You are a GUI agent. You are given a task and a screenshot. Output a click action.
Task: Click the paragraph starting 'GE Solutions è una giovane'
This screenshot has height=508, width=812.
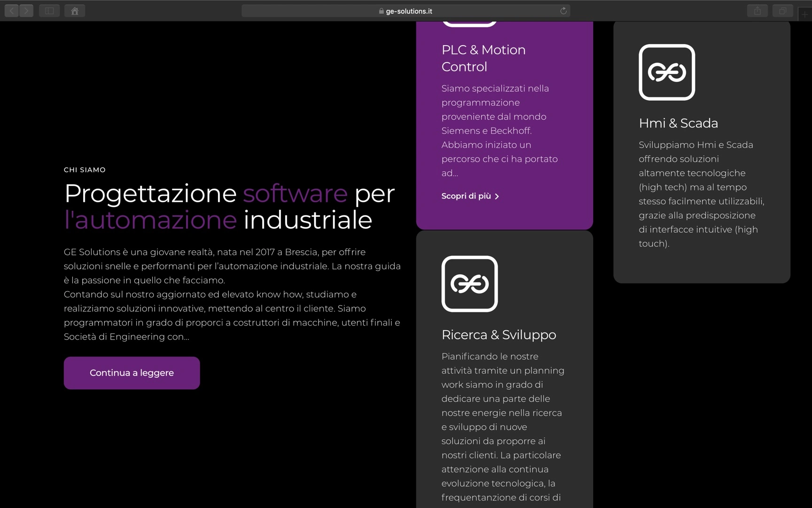point(233,294)
